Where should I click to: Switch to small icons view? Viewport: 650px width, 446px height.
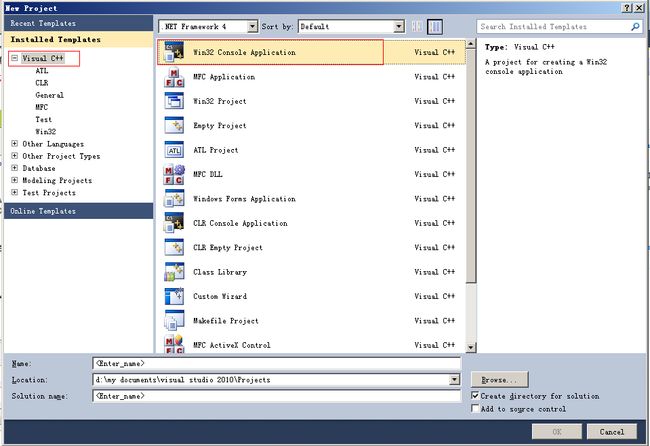click(x=417, y=27)
